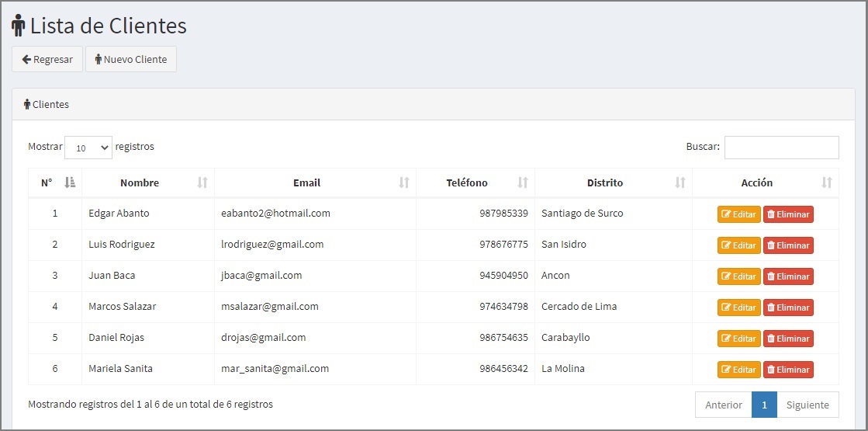Screen dimensions: 868x431
Task: Click the Regresar back arrow button
Action: pyautogui.click(x=47, y=59)
